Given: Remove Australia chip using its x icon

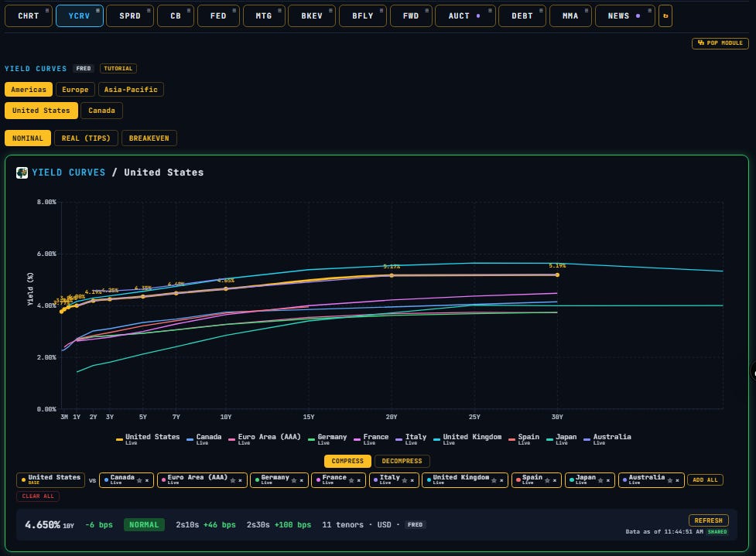Looking at the screenshot, I should click(x=677, y=480).
